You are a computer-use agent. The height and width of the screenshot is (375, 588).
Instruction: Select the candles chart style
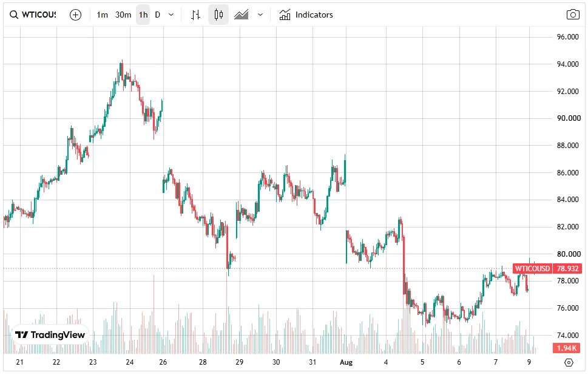[x=218, y=15]
